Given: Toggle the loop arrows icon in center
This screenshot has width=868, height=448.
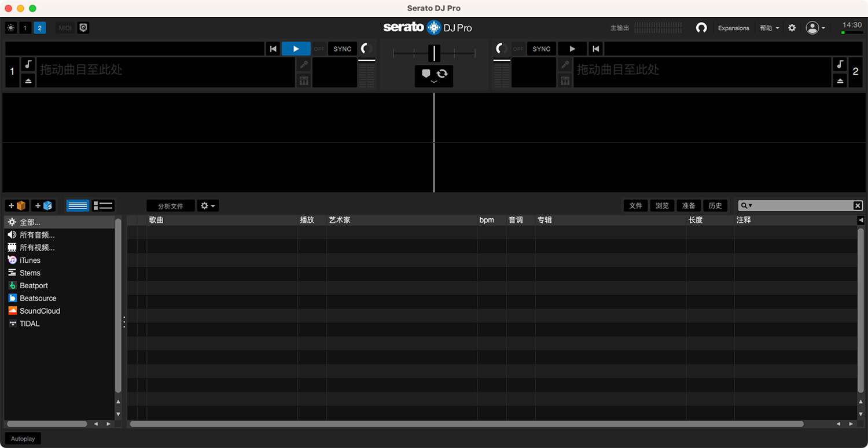Looking at the screenshot, I should (x=442, y=73).
